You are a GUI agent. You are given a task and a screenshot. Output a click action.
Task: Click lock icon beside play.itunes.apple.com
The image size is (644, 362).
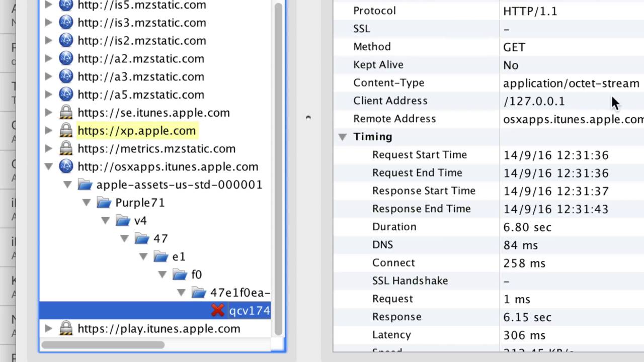pyautogui.click(x=66, y=329)
